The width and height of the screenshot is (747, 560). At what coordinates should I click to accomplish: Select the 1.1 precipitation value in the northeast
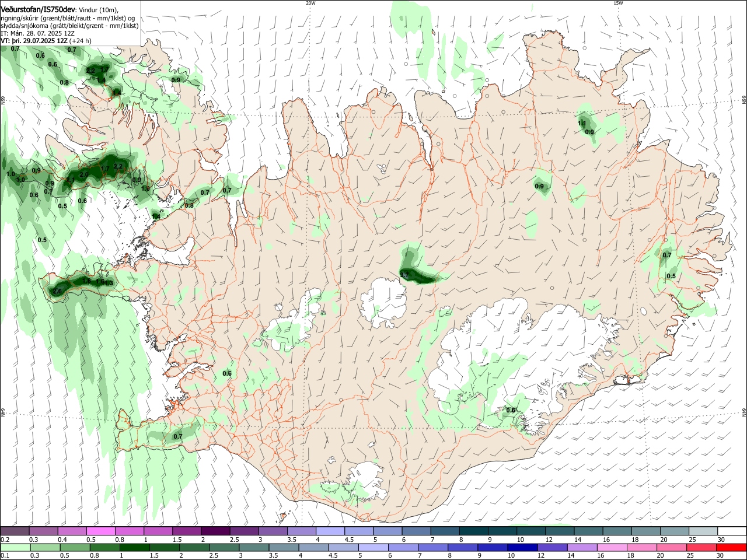pos(582,123)
